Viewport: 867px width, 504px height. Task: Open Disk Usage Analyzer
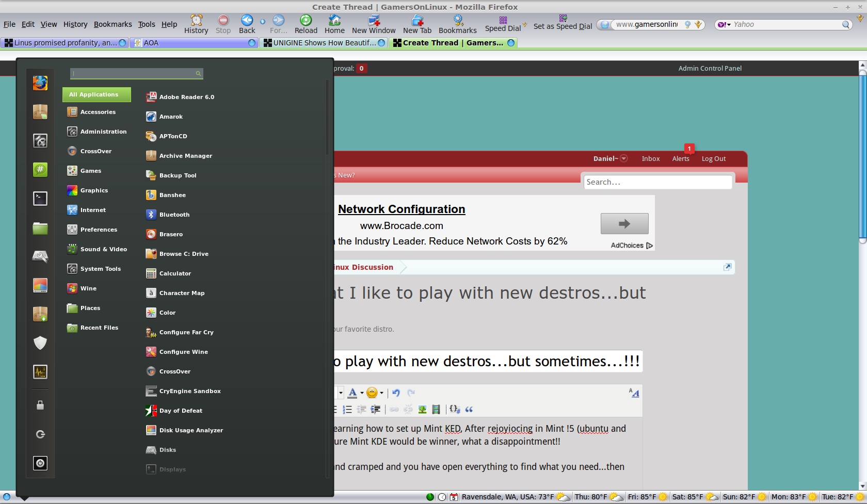(x=185, y=430)
